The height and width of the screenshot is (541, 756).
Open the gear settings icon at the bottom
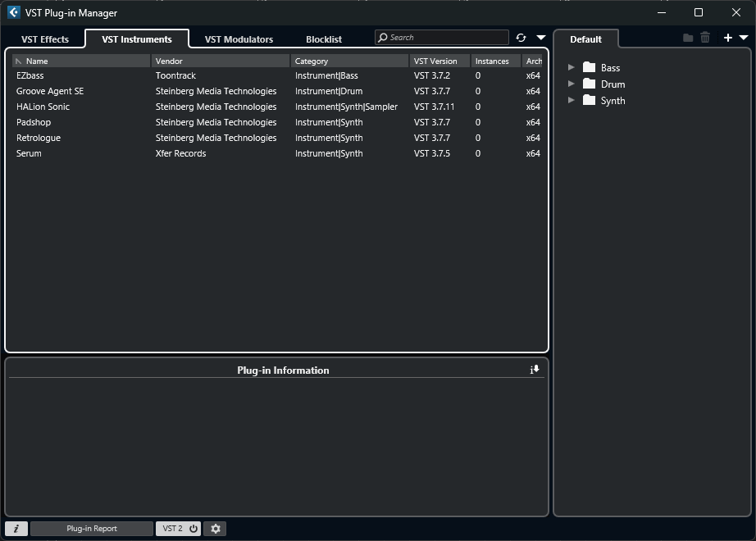click(216, 529)
